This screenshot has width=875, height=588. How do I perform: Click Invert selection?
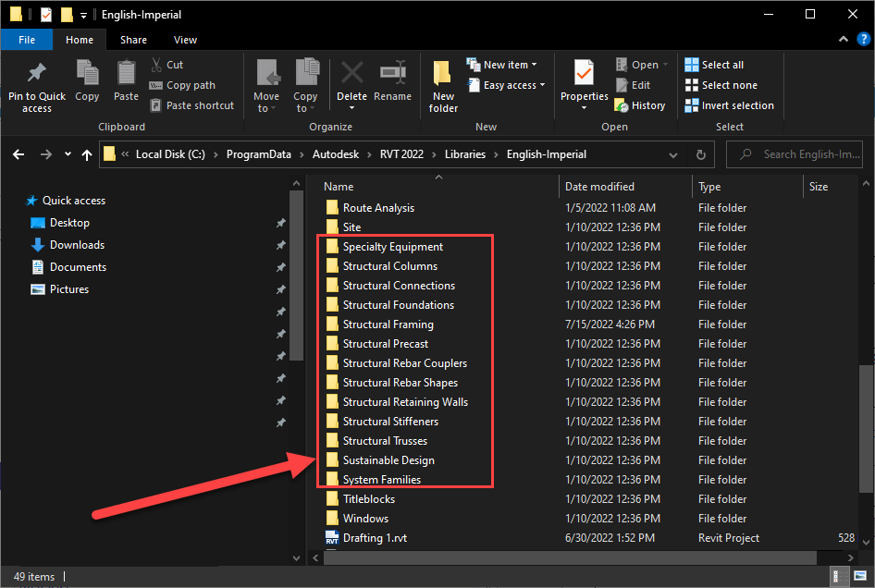730,105
